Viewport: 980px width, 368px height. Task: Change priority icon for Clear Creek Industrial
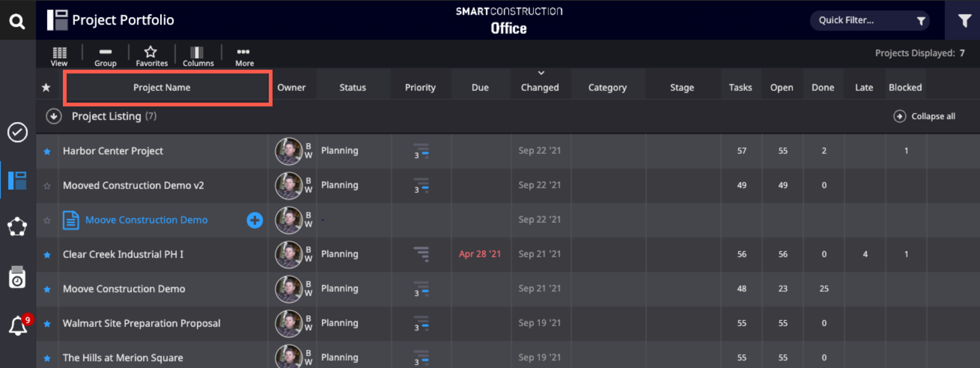421,254
